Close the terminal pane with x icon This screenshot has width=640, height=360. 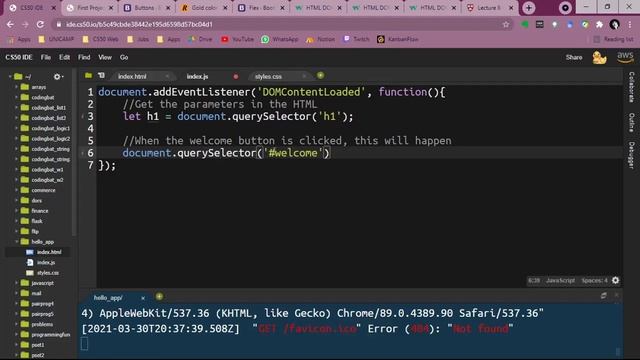(617, 295)
